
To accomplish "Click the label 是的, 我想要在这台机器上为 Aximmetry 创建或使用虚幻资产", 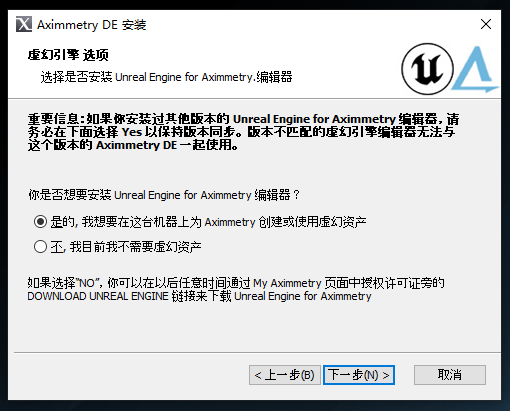I will click(x=208, y=222).
